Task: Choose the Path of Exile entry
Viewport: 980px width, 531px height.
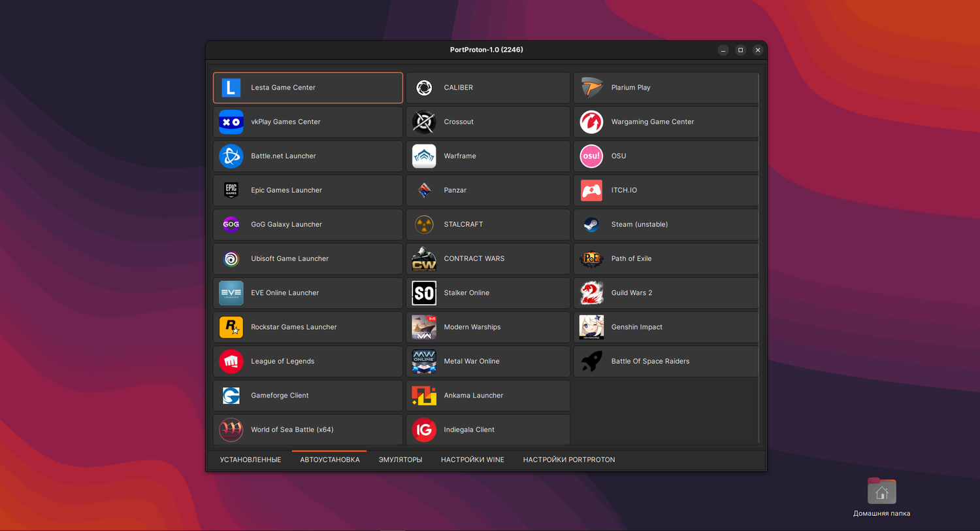Action: point(666,258)
